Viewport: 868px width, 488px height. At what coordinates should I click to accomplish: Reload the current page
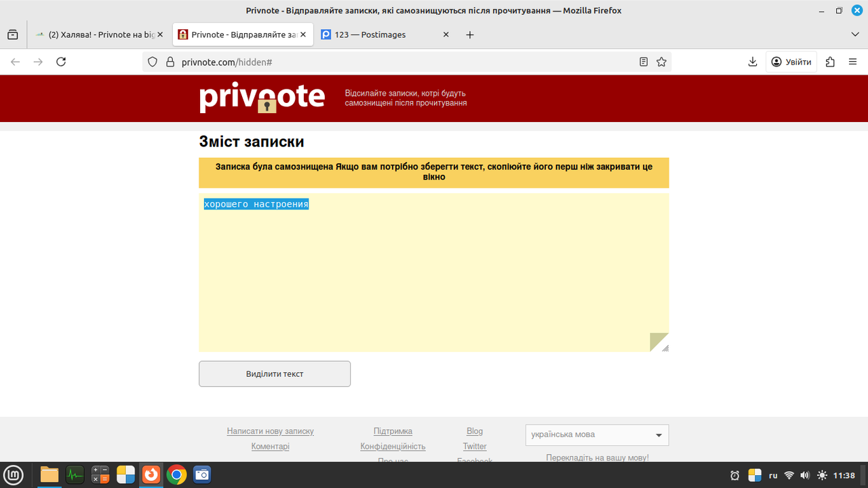(x=61, y=62)
